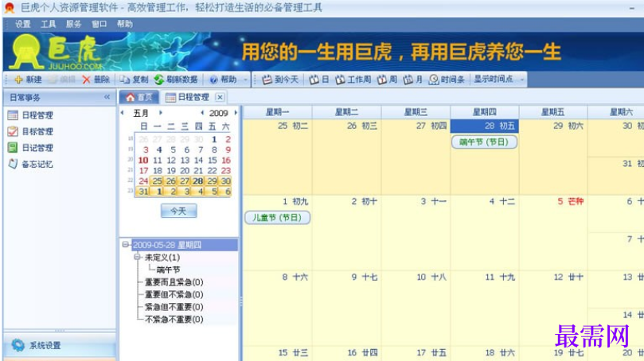The height and width of the screenshot is (361, 644).
Task: Go to previous year before 2009
Action: click(202, 113)
